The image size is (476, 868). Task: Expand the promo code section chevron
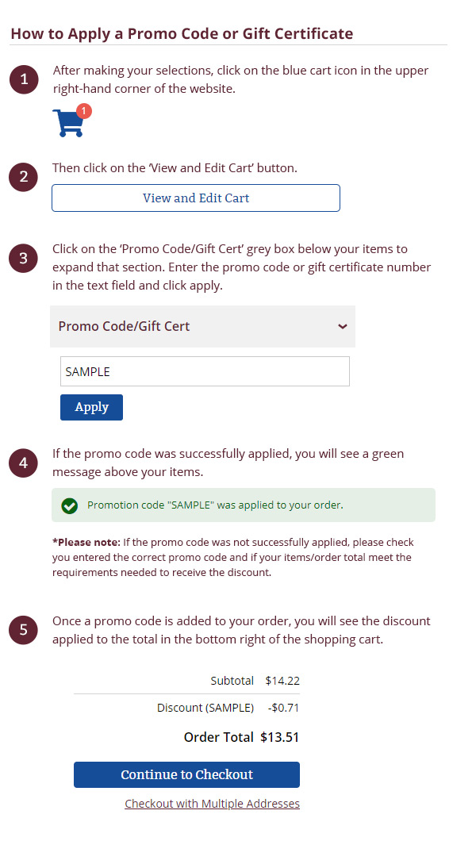(343, 326)
